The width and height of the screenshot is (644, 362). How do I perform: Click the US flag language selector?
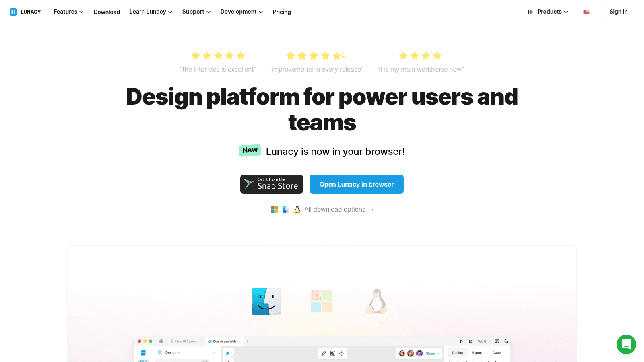point(586,12)
